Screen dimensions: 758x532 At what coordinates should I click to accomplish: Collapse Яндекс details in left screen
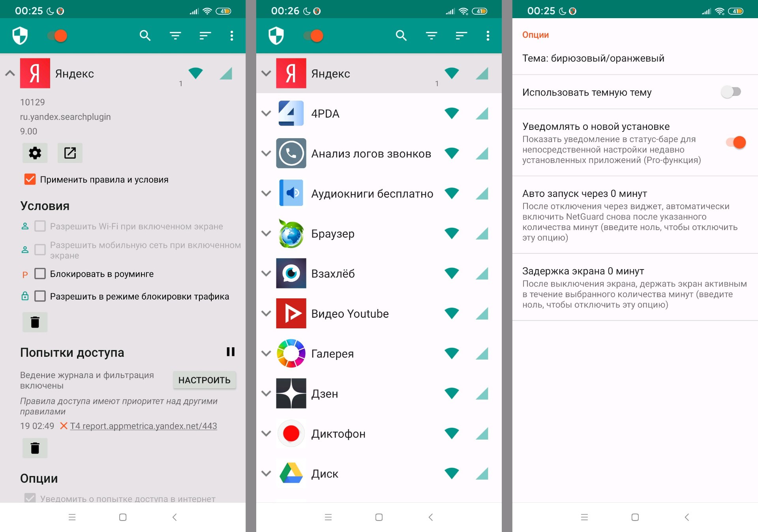10,73
